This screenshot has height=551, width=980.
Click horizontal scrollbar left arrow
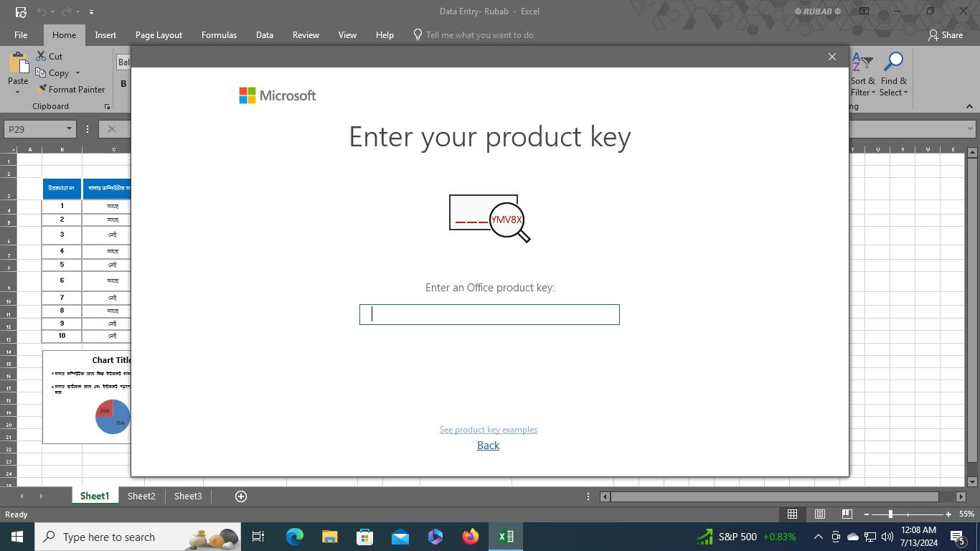pyautogui.click(x=605, y=496)
